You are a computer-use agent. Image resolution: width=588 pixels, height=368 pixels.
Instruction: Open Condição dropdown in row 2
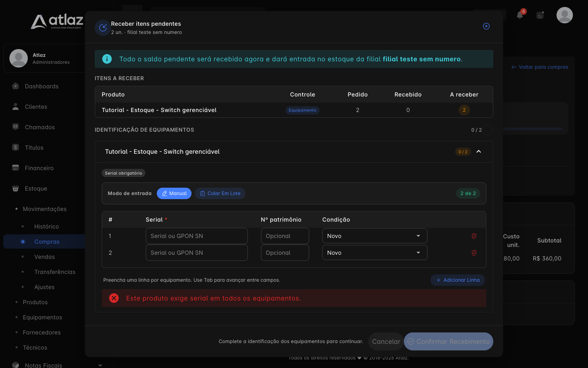[x=375, y=253]
